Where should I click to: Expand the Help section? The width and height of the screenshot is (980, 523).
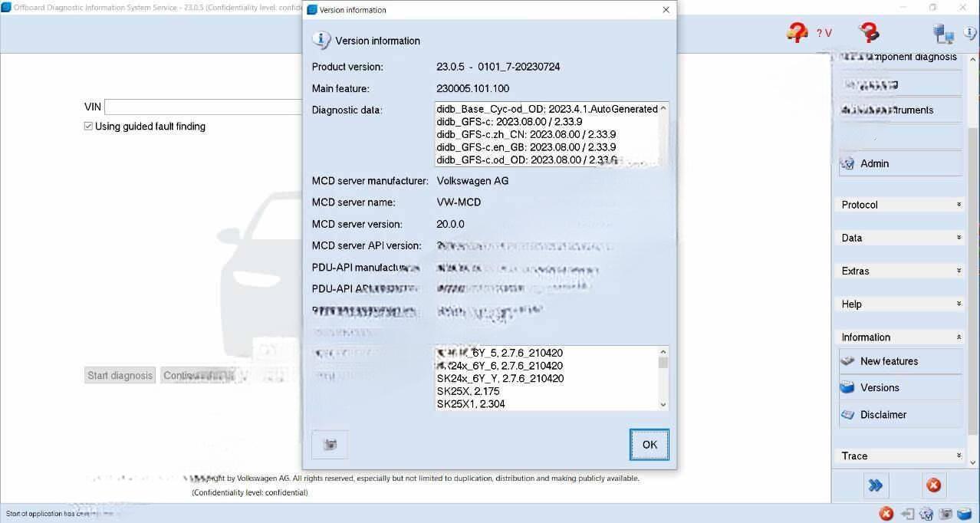900,304
